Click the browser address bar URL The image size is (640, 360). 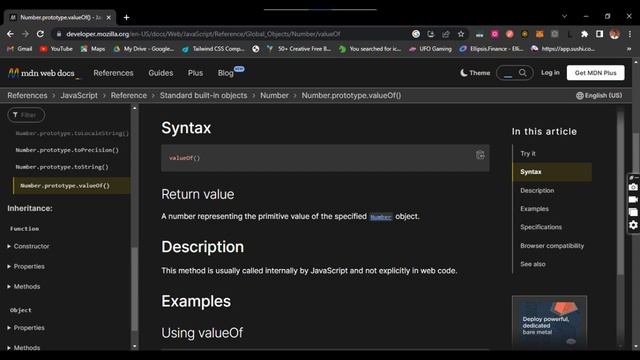click(203, 34)
